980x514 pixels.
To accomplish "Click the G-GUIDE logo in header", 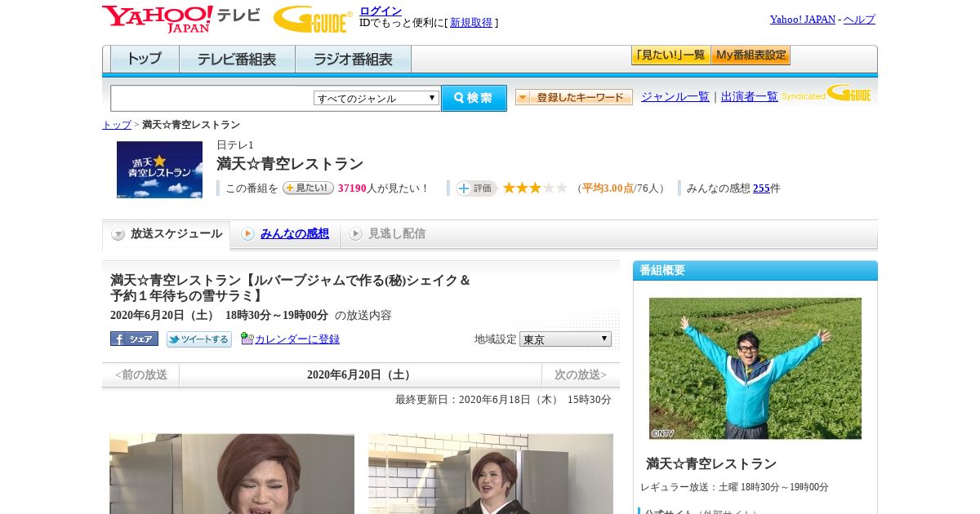I will [313, 19].
